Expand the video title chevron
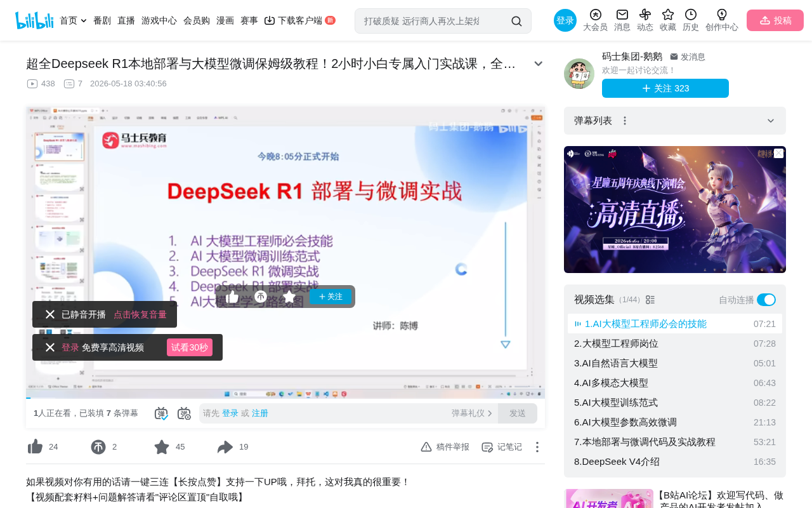Screen dimensions: 812x508 click(538, 63)
